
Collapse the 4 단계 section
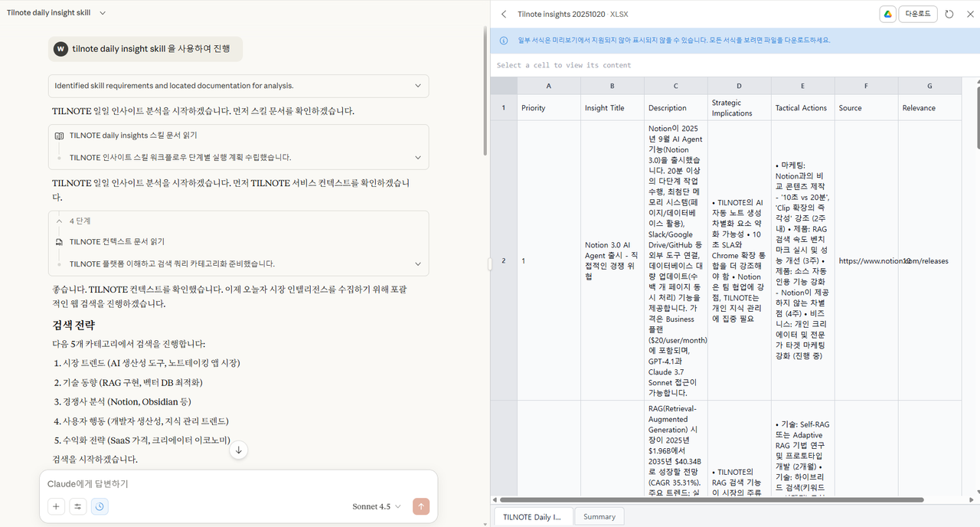[59, 220]
